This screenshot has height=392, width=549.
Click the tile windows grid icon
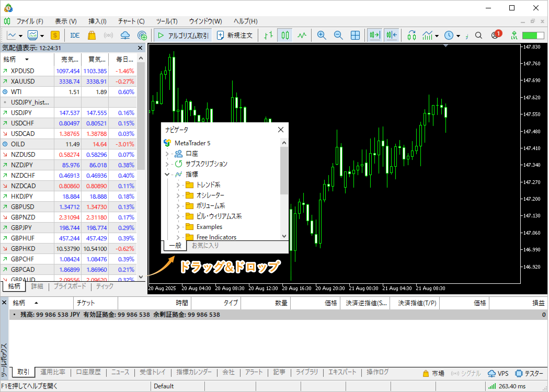(x=355, y=35)
